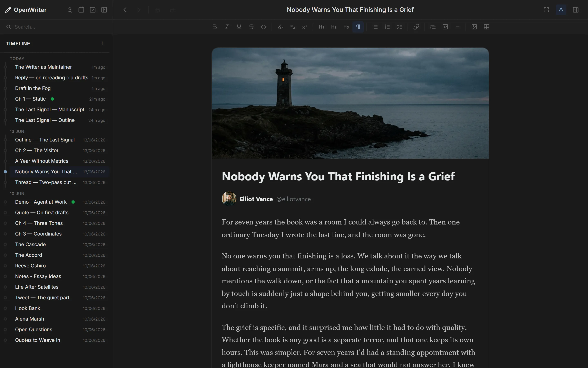The height and width of the screenshot is (368, 588).
Task: Open 'A Year Without Metrics' entry
Action: coord(59,161)
